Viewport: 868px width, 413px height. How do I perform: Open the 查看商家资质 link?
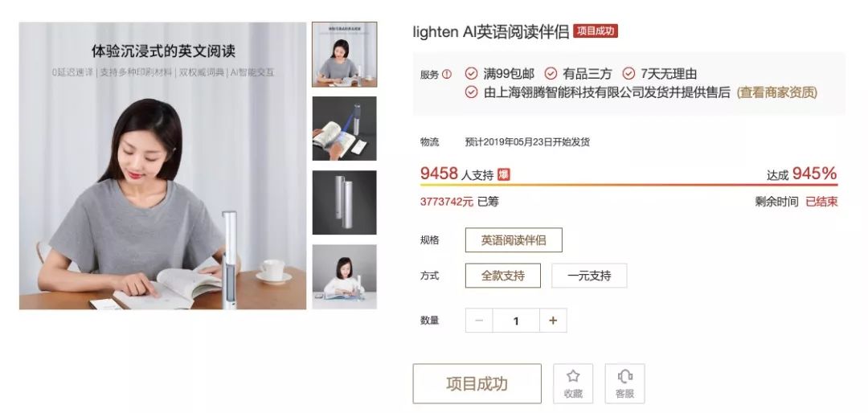pos(776,92)
